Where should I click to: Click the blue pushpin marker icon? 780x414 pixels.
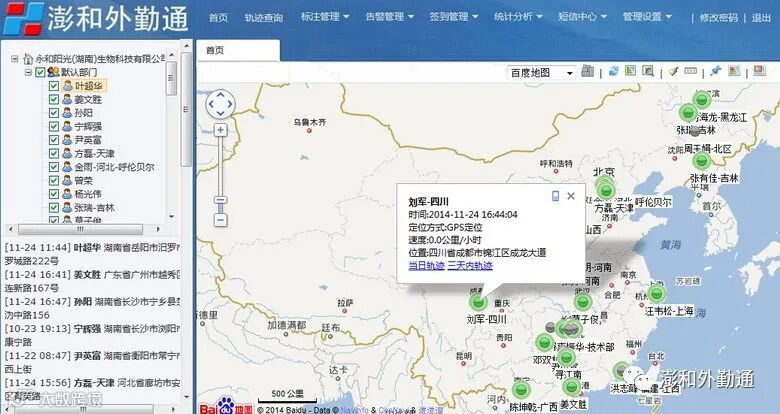[x=715, y=71]
